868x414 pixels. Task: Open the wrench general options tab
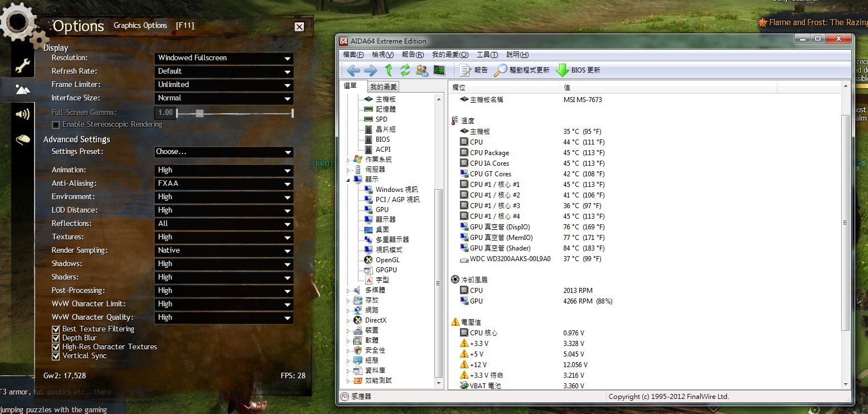pos(22,66)
